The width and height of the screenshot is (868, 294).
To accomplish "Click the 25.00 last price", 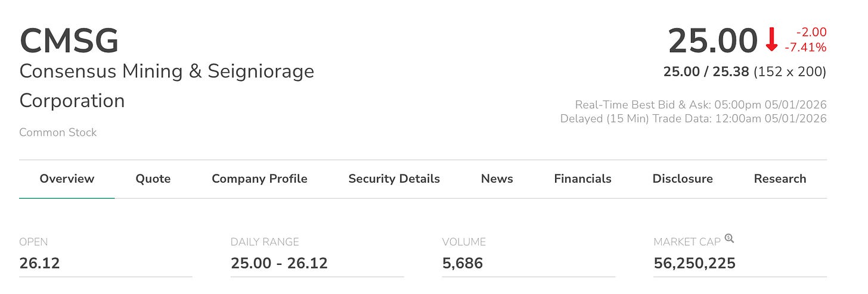I will click(712, 42).
